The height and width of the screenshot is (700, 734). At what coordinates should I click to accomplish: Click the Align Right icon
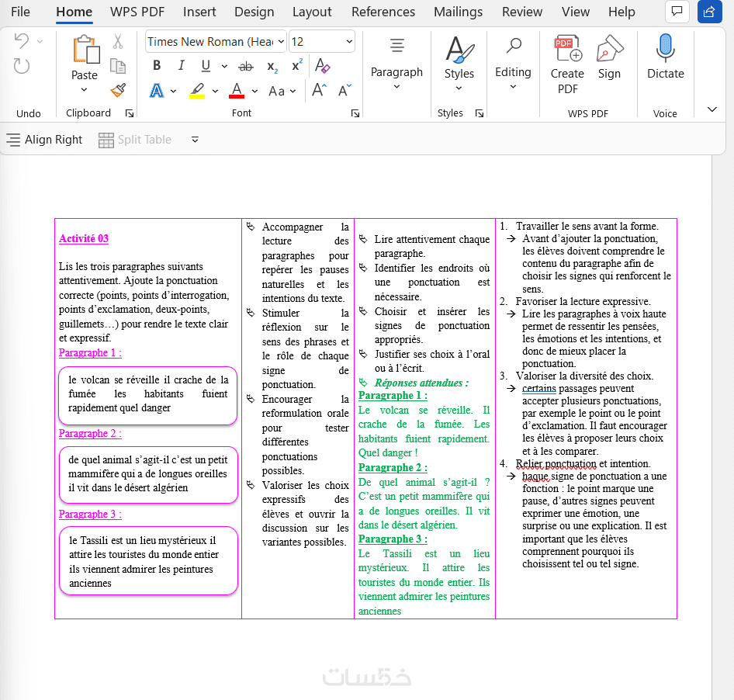[x=13, y=140]
